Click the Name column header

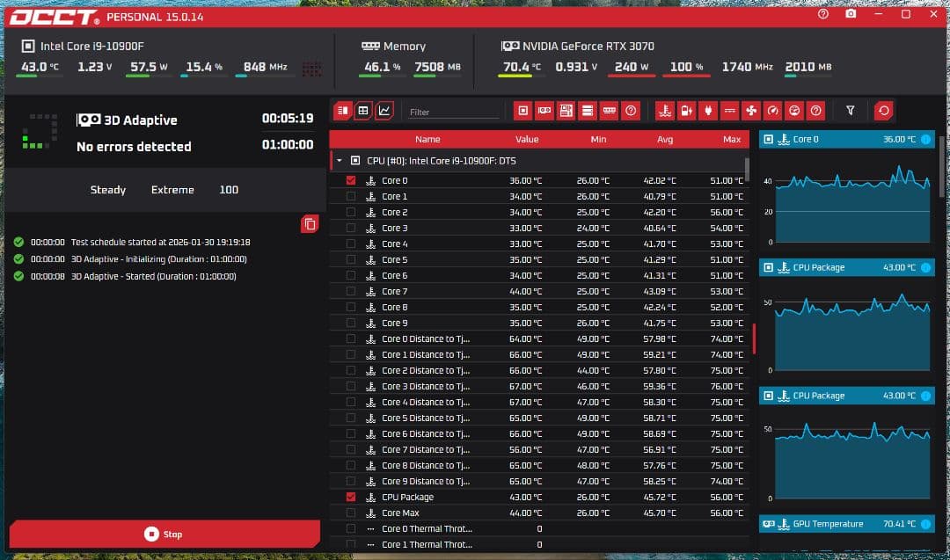[x=427, y=139]
